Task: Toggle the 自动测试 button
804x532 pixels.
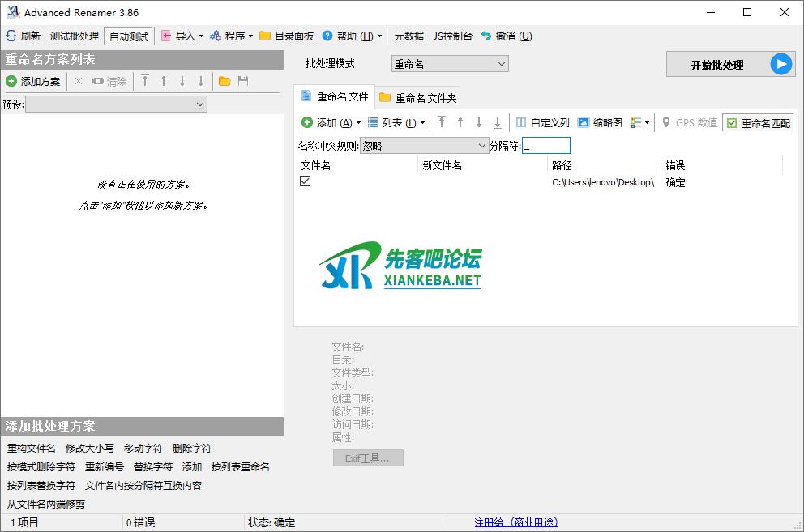Action: tap(129, 36)
